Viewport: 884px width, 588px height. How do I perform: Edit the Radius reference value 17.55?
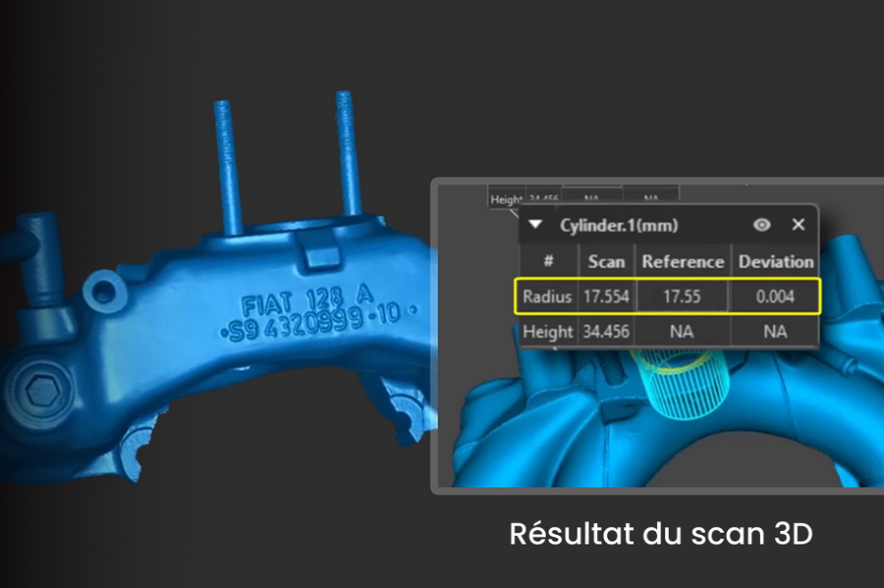point(683,296)
